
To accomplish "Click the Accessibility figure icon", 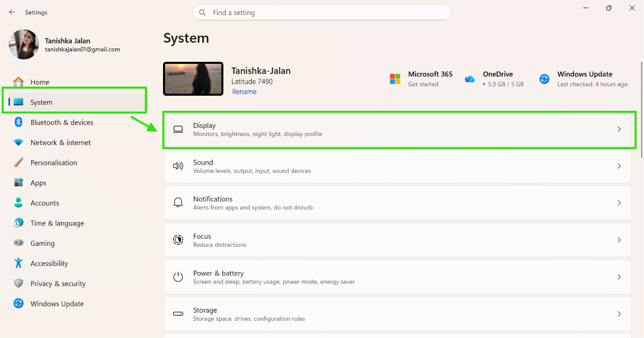I will tap(19, 263).
